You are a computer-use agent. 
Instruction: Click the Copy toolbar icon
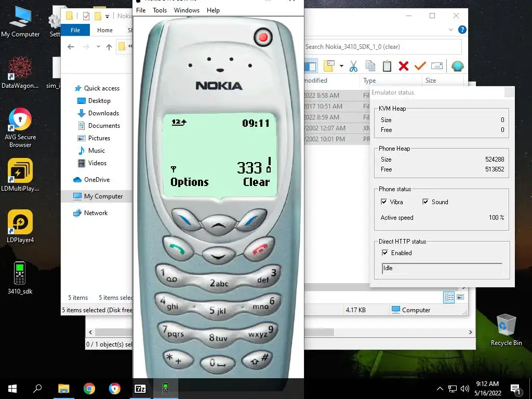(370, 66)
